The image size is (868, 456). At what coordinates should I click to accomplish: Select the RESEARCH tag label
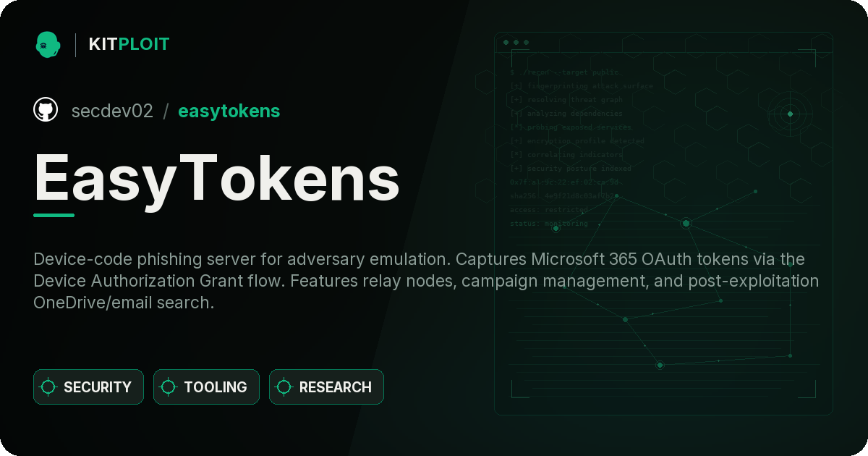click(x=336, y=387)
